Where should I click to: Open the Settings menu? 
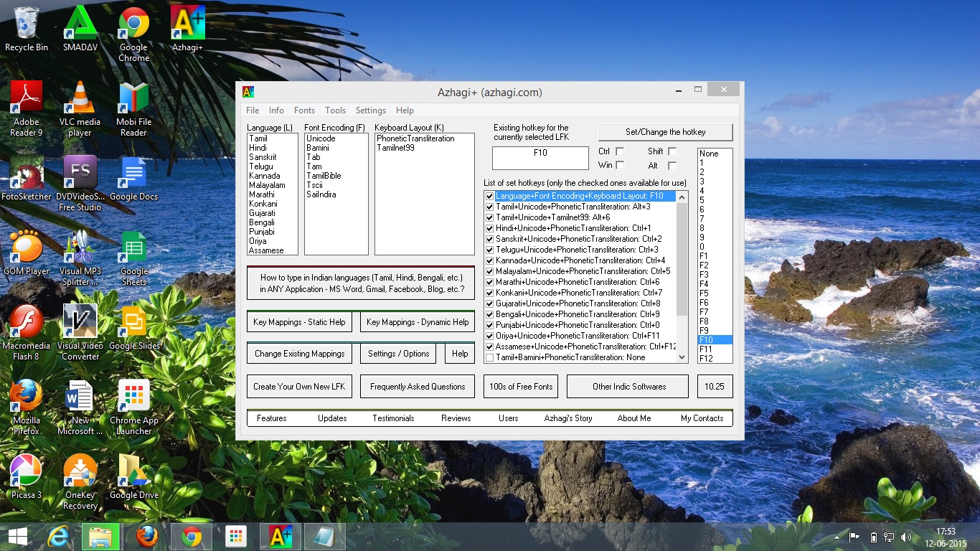(371, 110)
